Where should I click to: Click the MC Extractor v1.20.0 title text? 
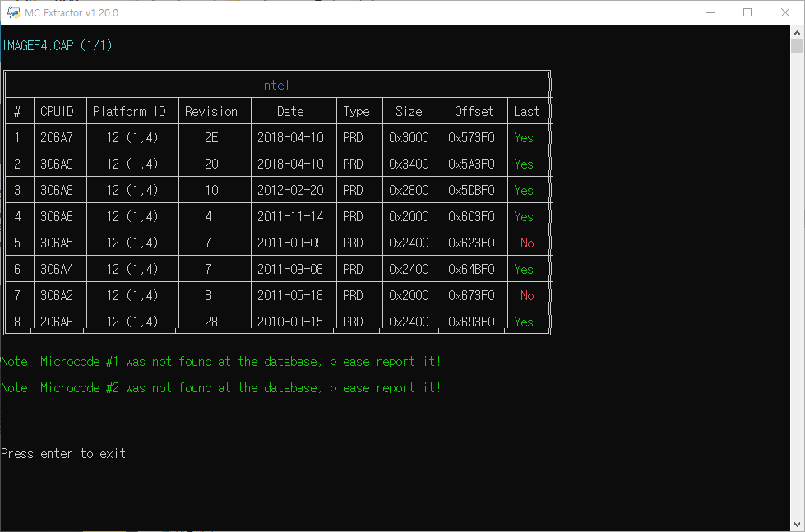click(72, 13)
